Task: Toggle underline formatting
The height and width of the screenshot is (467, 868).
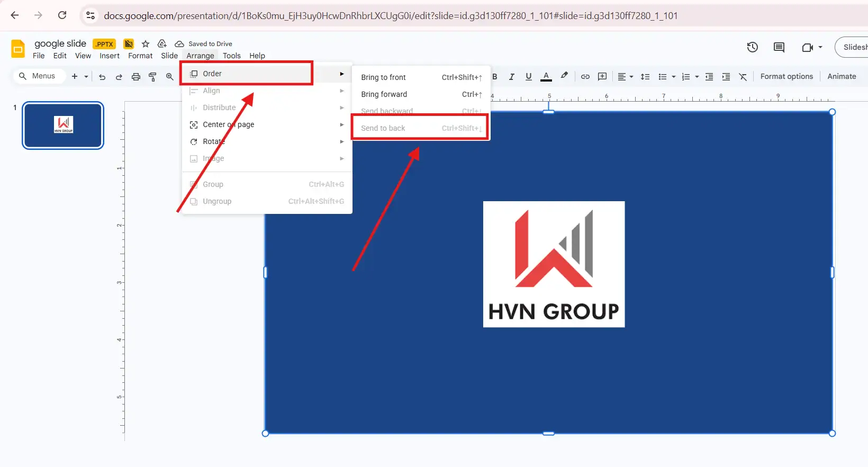Action: click(528, 77)
